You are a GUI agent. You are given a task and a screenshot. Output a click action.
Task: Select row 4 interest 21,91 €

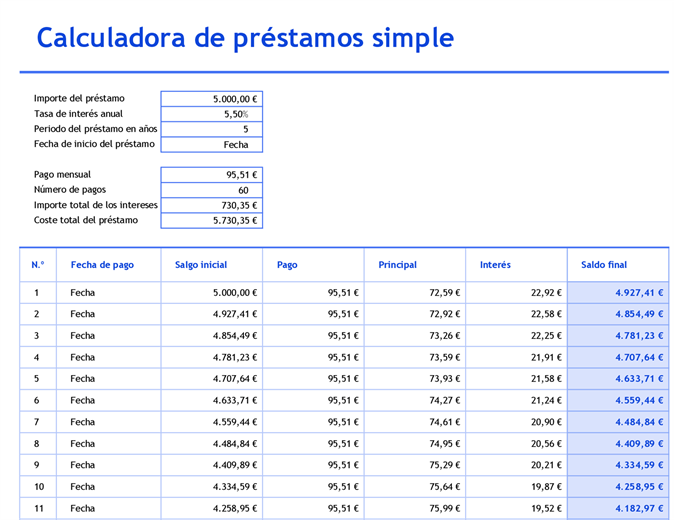coord(517,357)
